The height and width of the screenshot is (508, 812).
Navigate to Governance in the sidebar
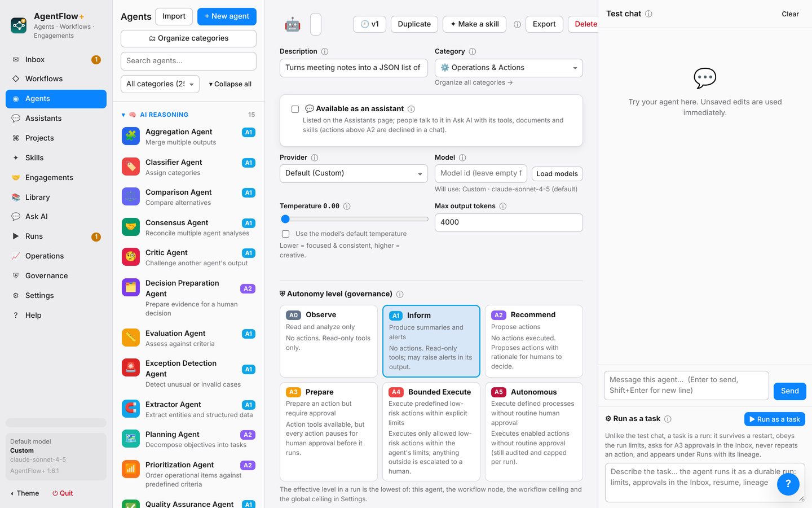[56, 275]
